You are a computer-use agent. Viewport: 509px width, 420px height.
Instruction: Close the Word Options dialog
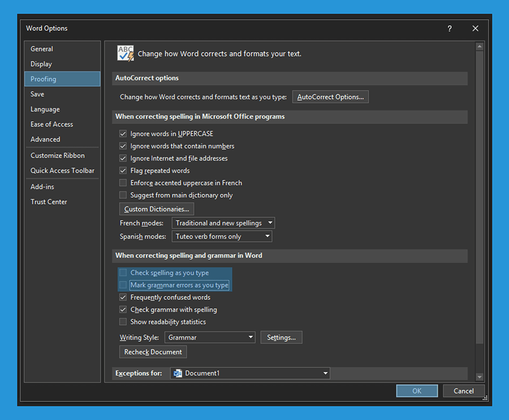(475, 29)
